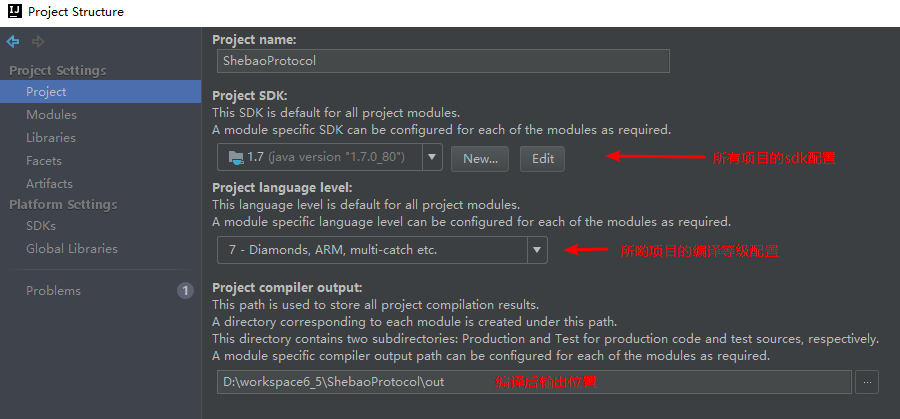This screenshot has height=419, width=900.
Task: Click the IntelliJ logo in title bar
Action: click(x=12, y=12)
